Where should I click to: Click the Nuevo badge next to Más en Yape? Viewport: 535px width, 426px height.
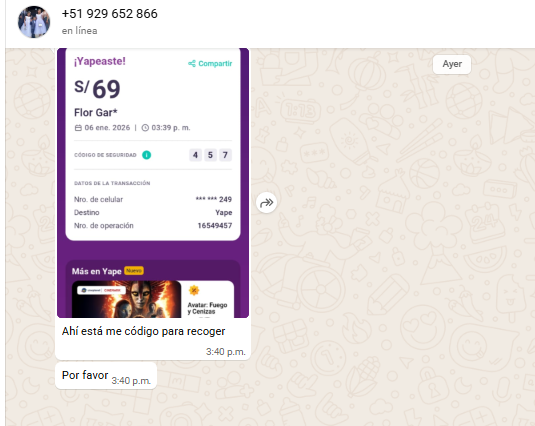[x=134, y=270]
